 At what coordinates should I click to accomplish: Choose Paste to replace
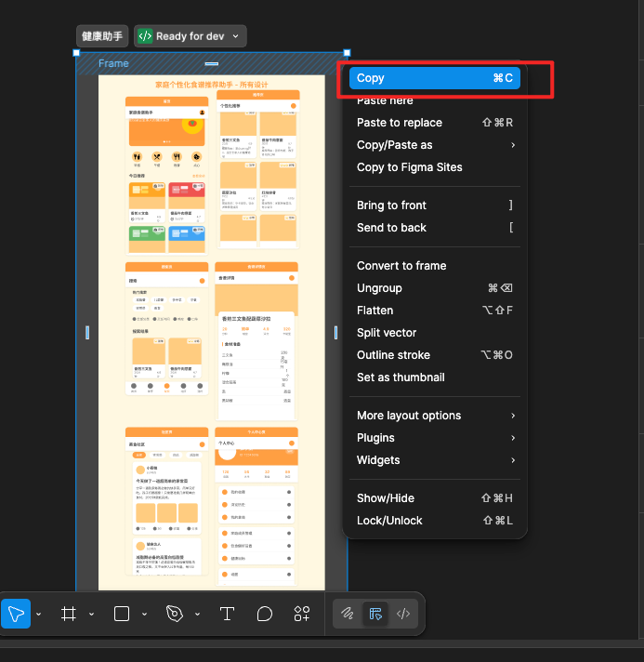tap(435, 123)
